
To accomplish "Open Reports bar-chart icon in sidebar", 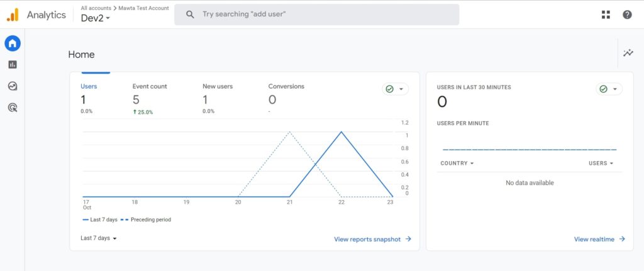I will (x=13, y=65).
